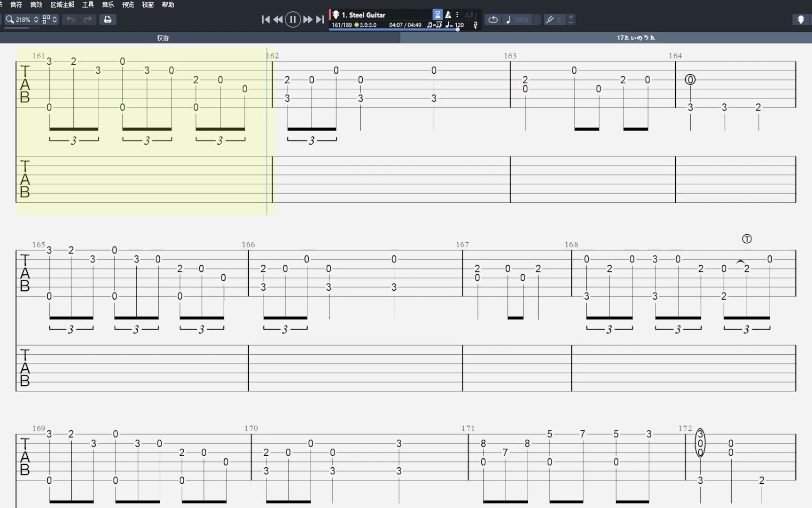
Task: Click the undo arrow button
Action: (70, 19)
